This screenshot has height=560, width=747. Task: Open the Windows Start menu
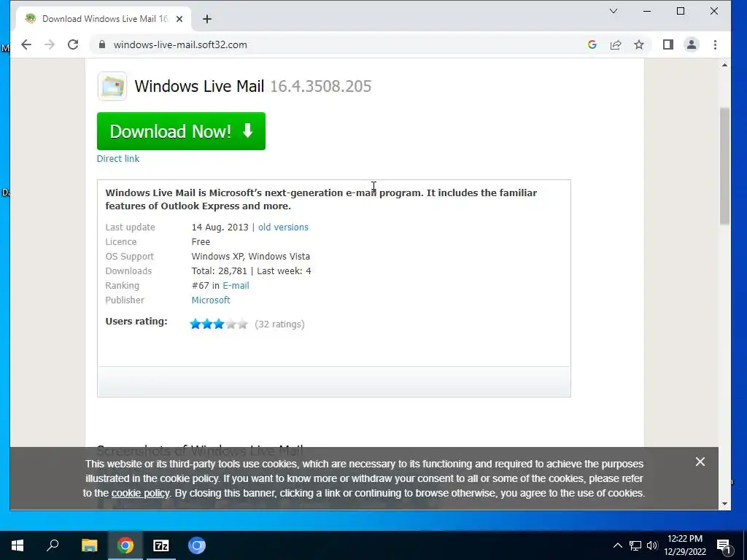tap(18, 545)
